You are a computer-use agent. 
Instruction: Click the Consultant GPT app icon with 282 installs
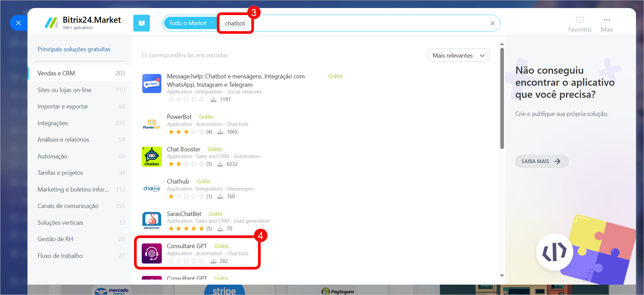[x=152, y=253]
